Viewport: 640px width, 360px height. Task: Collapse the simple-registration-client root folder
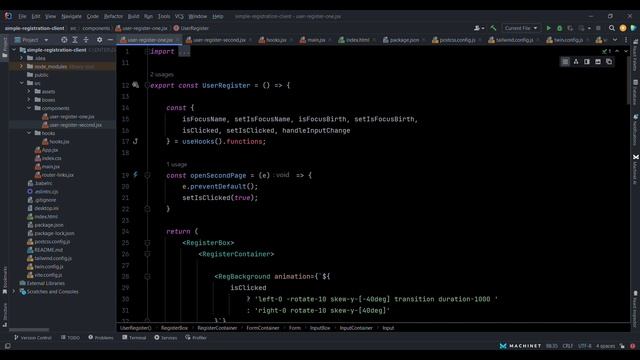(x=14, y=50)
